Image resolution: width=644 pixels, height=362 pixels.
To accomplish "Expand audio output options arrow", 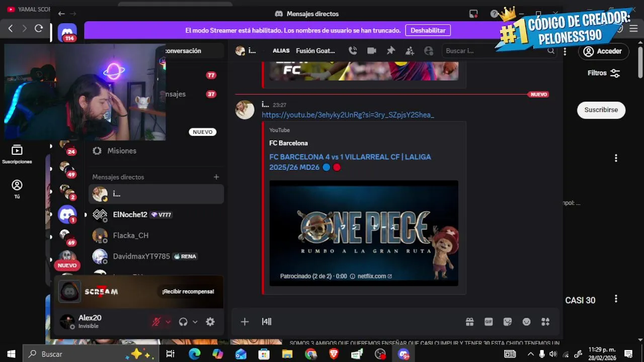I will point(195,322).
